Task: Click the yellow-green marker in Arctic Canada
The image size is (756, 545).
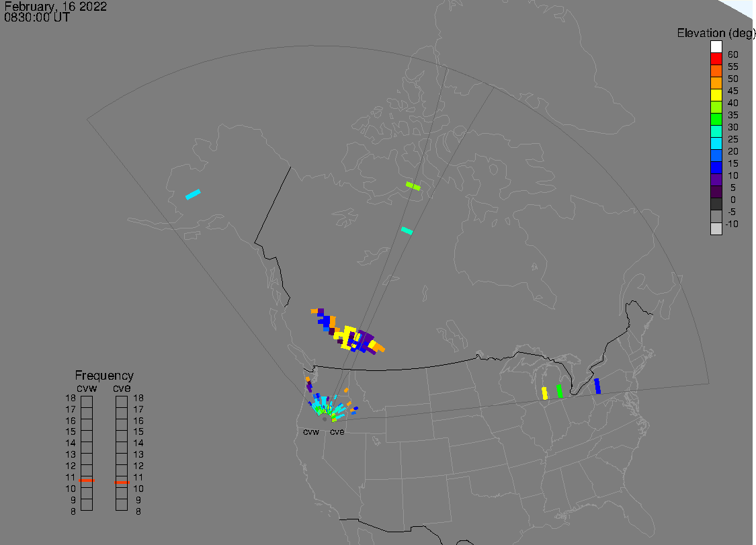Action: pos(413,185)
